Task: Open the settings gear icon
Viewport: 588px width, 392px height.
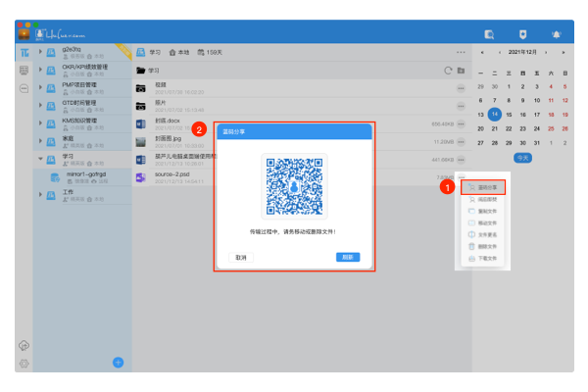Action: [24, 364]
